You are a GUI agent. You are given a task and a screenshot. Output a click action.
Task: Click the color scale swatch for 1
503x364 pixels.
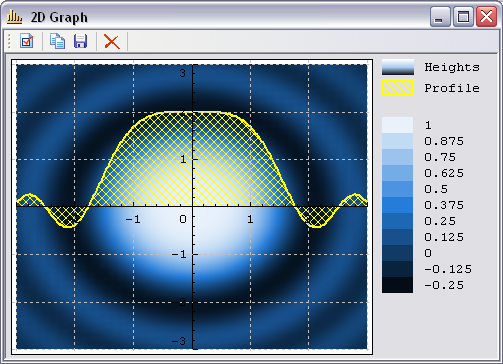click(x=397, y=125)
